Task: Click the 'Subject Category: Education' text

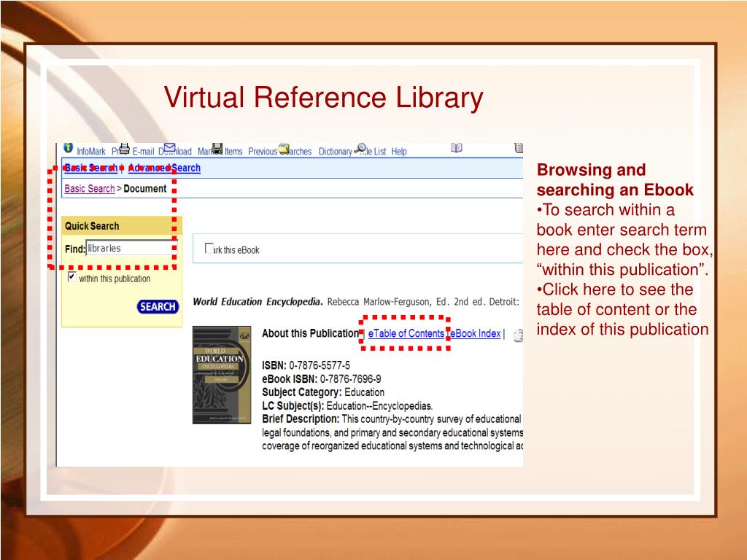Action: [323, 392]
